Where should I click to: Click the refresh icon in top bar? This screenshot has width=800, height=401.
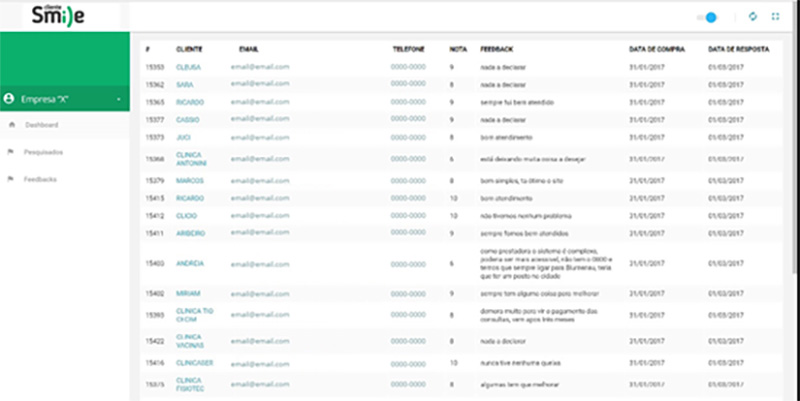(753, 16)
